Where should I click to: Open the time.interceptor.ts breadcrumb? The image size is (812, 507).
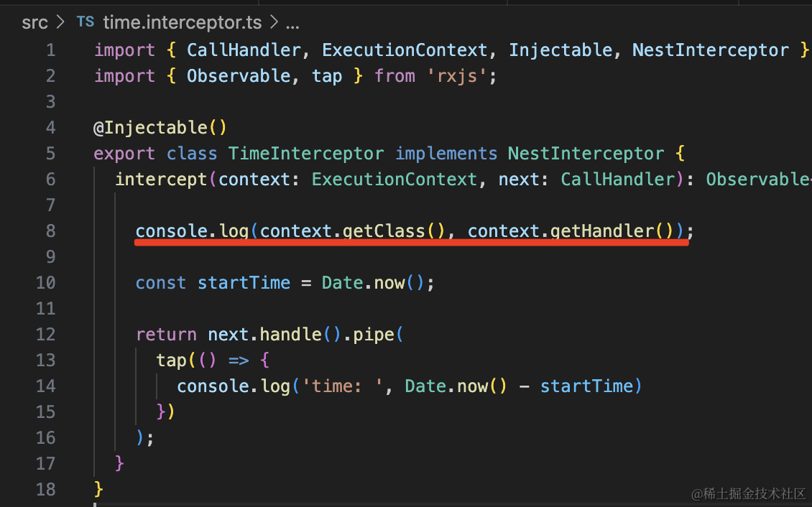(183, 23)
